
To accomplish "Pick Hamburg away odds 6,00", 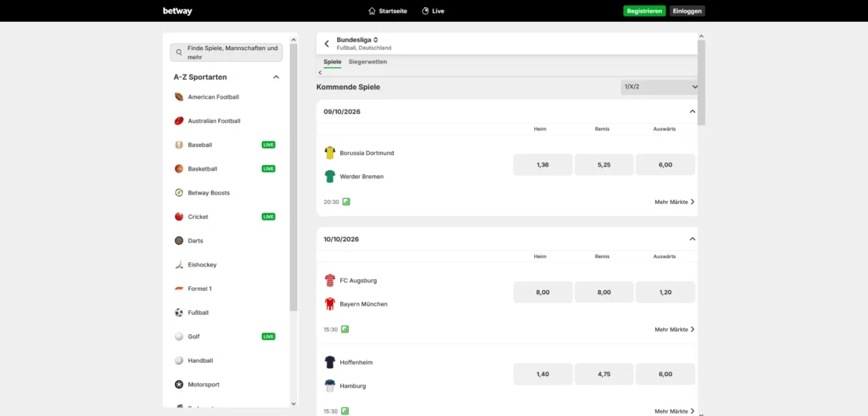I will click(x=665, y=374).
